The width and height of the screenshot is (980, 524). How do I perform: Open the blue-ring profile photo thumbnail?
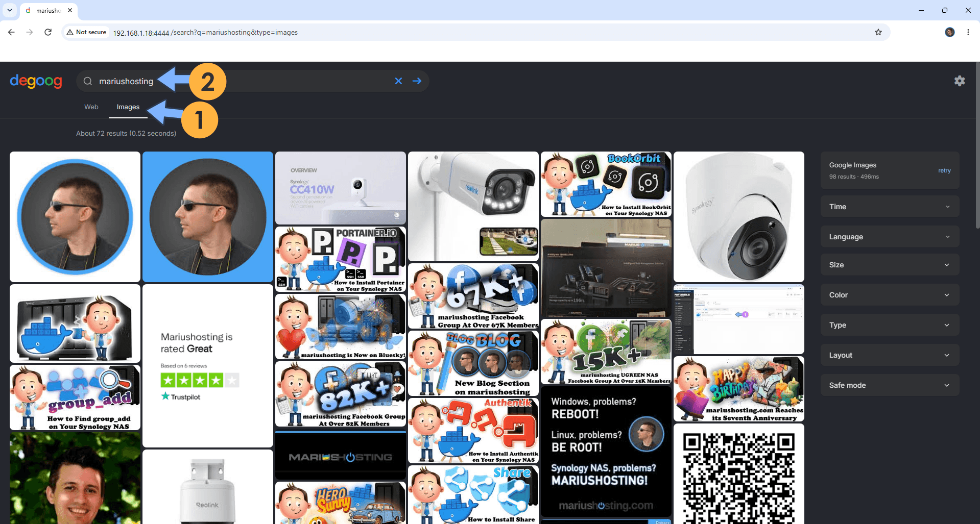coord(75,217)
